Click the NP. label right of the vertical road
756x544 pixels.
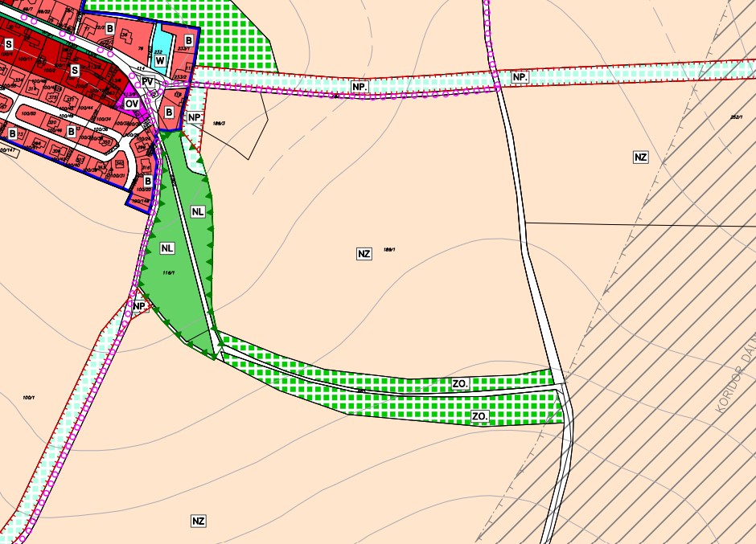tap(520, 77)
